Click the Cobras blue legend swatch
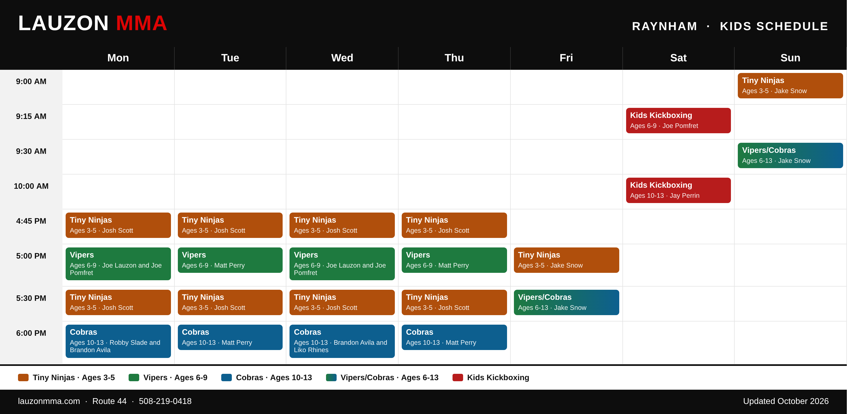The height and width of the screenshot is (414, 868). (x=227, y=378)
